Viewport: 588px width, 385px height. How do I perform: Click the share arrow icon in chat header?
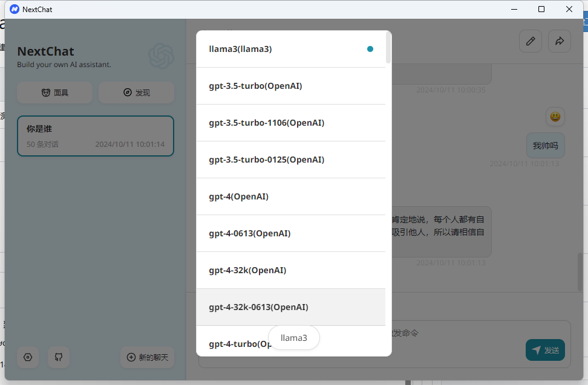point(560,41)
